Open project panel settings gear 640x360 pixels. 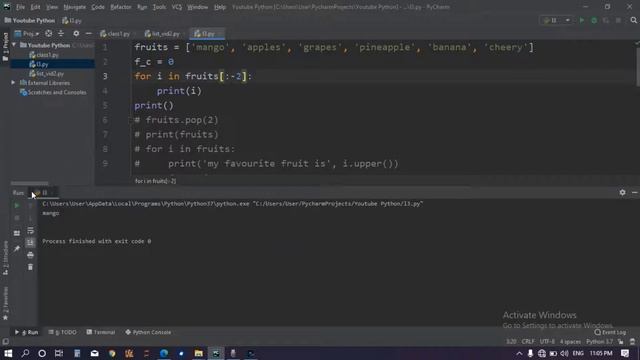tap(76, 33)
